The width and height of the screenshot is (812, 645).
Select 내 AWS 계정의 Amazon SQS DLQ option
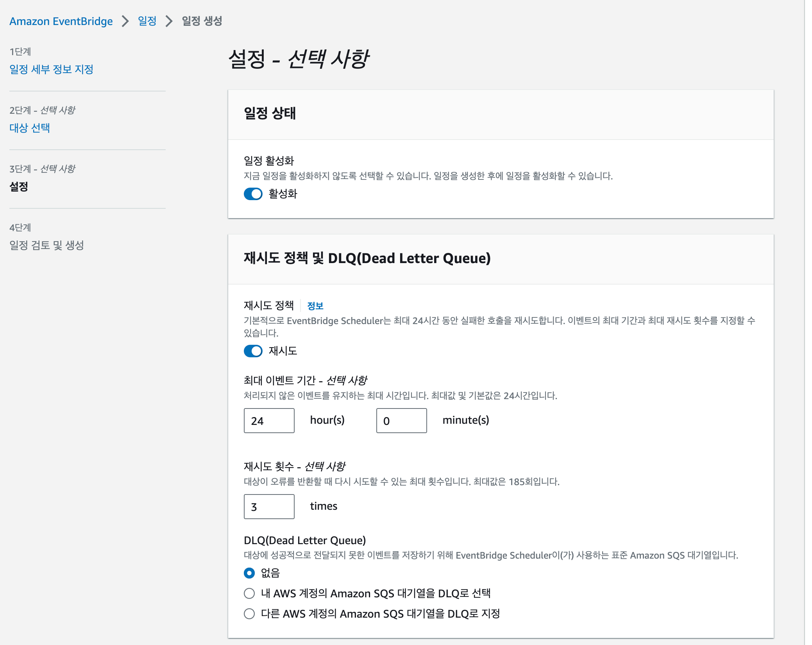tap(249, 593)
